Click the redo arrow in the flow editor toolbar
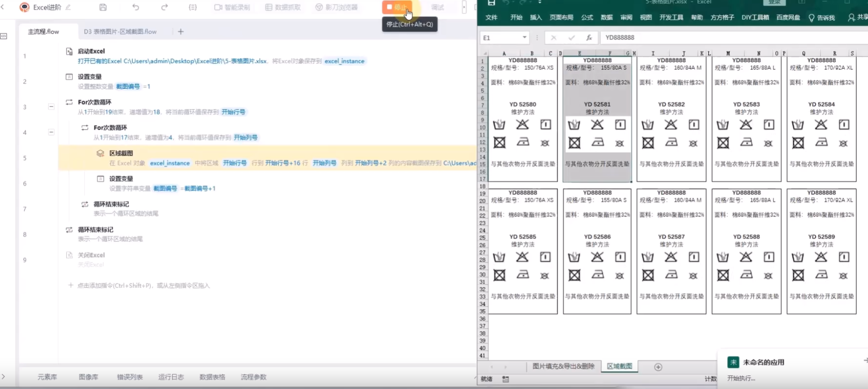This screenshot has height=389, width=868. [x=164, y=8]
